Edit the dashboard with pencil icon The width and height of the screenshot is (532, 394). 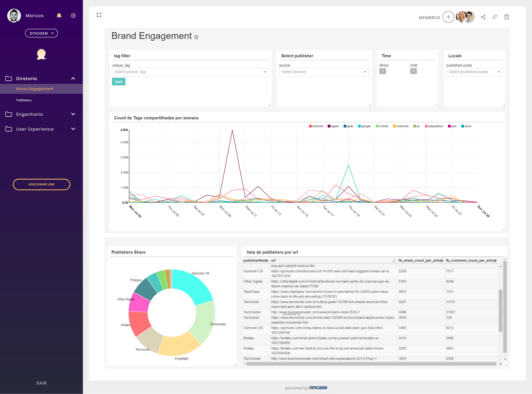pos(495,17)
